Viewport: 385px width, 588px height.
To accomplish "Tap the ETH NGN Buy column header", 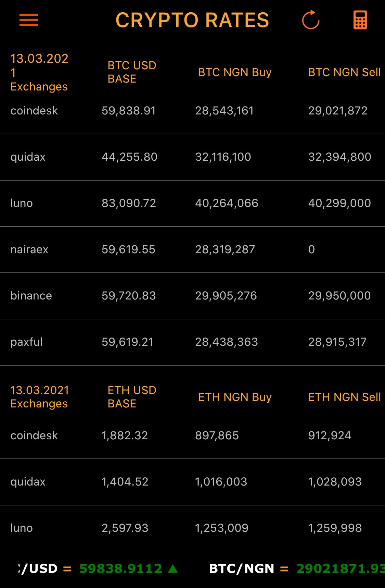I will [235, 397].
